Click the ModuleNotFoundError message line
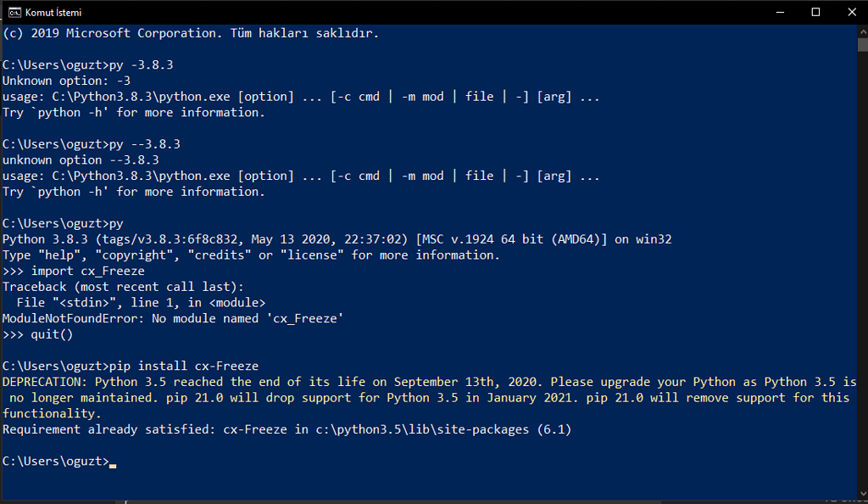The image size is (868, 504). point(173,318)
